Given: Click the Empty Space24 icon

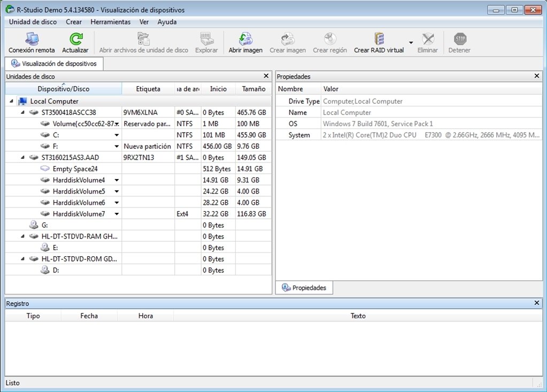Looking at the screenshot, I should click(x=45, y=168).
